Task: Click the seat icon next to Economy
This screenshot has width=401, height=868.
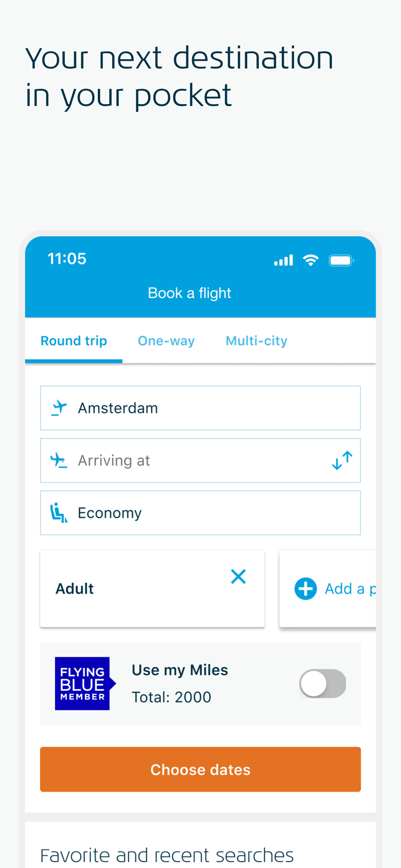Action: [58, 512]
